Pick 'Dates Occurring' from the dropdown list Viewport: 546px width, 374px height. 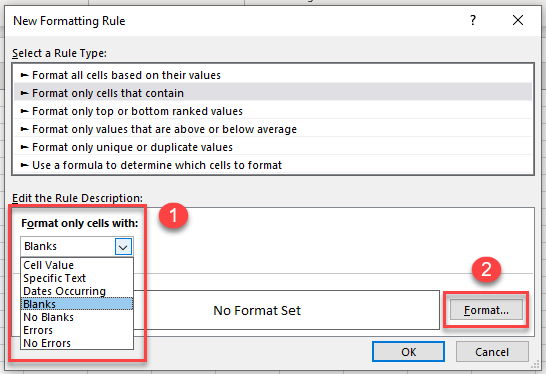point(77,291)
